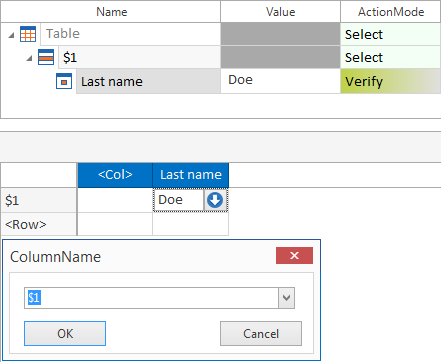Select the <Row> row header

[39, 224]
